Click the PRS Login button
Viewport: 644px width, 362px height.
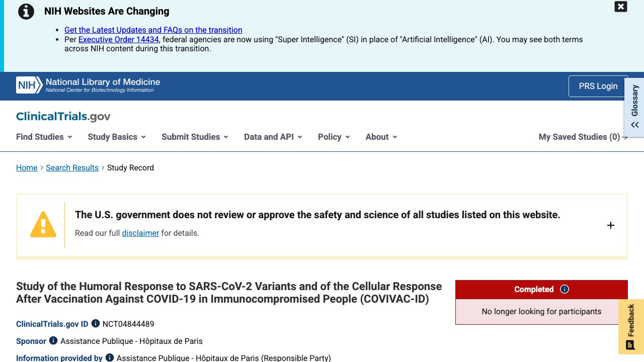click(598, 86)
